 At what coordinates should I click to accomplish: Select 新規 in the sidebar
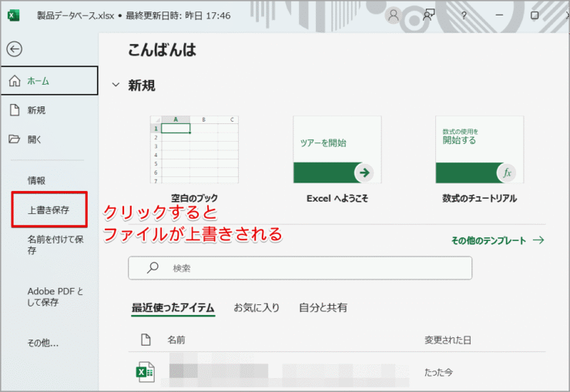(x=49, y=110)
